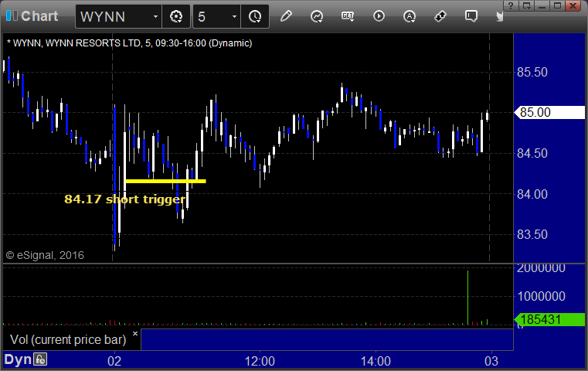Open the chart studies icon menu
588x371 pixels.
click(x=317, y=16)
